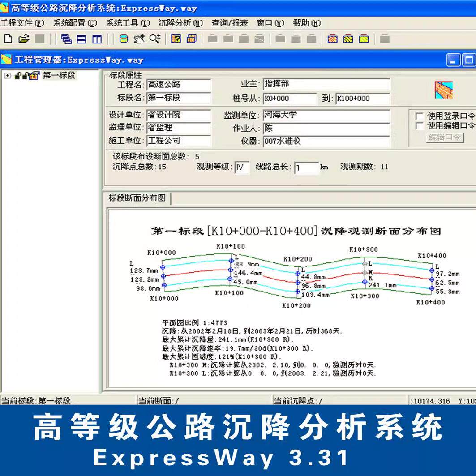Select 第一标段 in the project tree
The image size is (476, 476).
(59, 75)
